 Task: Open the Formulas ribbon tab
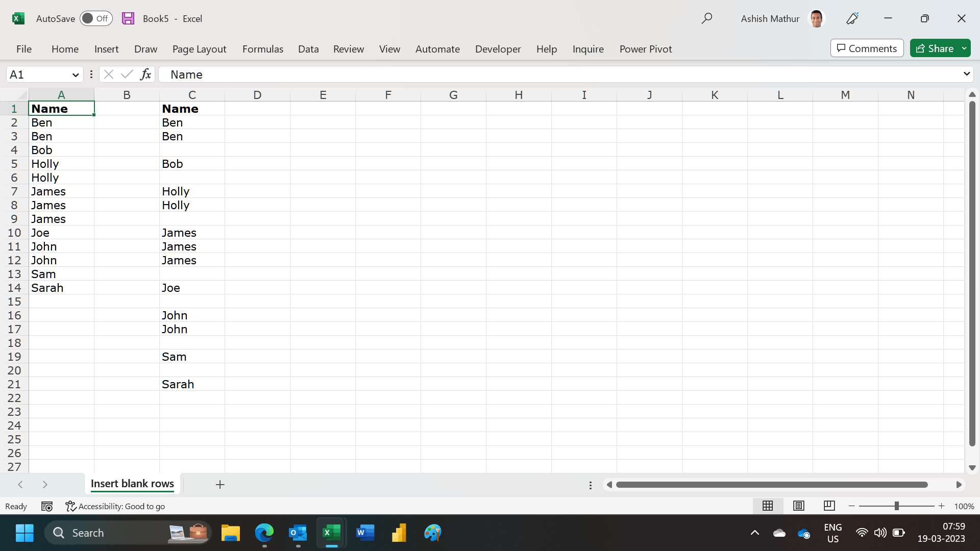click(x=263, y=49)
